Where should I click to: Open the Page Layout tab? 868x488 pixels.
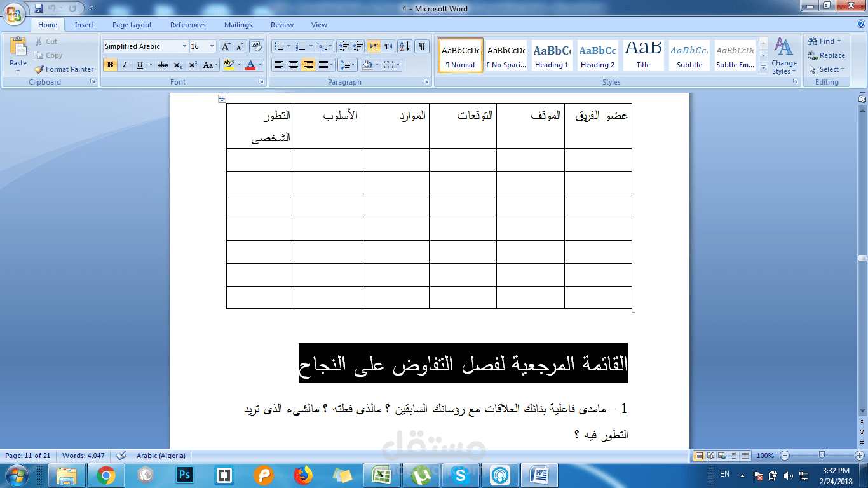(x=132, y=25)
